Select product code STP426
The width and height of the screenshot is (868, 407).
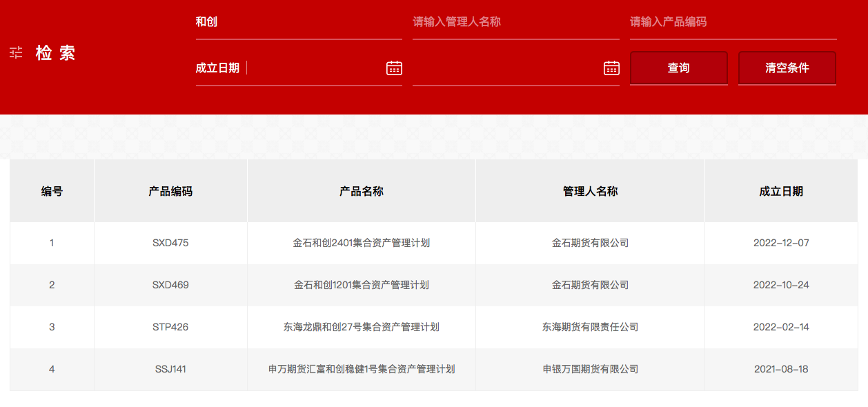click(x=170, y=327)
